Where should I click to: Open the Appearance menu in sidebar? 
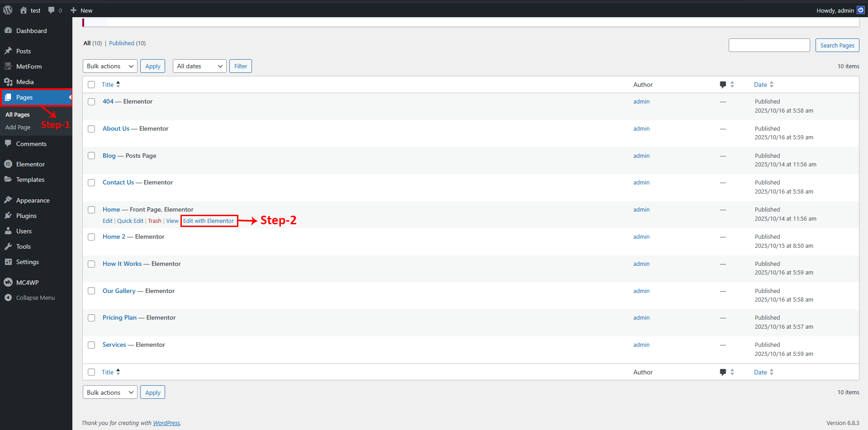point(33,200)
